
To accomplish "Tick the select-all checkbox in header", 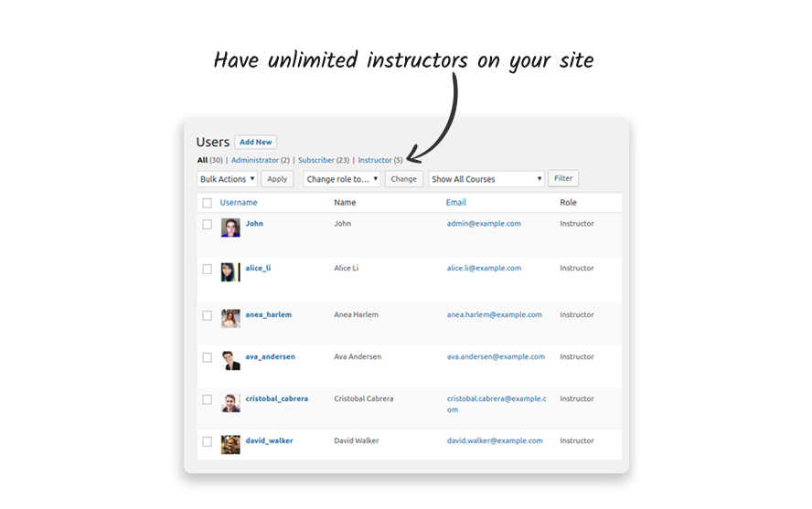I will click(x=208, y=203).
